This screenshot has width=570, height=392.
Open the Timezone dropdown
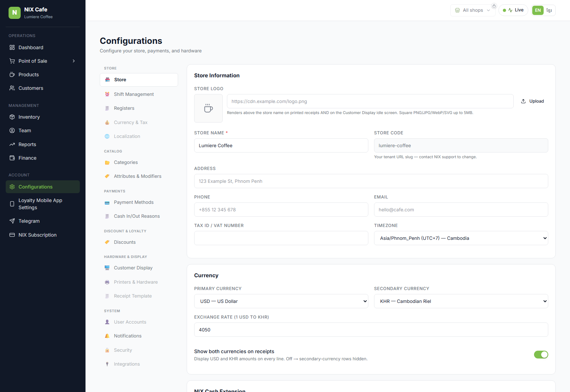(461, 238)
